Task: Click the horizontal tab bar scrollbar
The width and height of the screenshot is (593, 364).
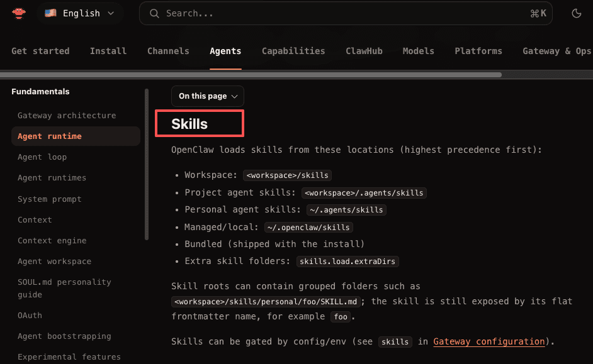Action: tap(251, 75)
